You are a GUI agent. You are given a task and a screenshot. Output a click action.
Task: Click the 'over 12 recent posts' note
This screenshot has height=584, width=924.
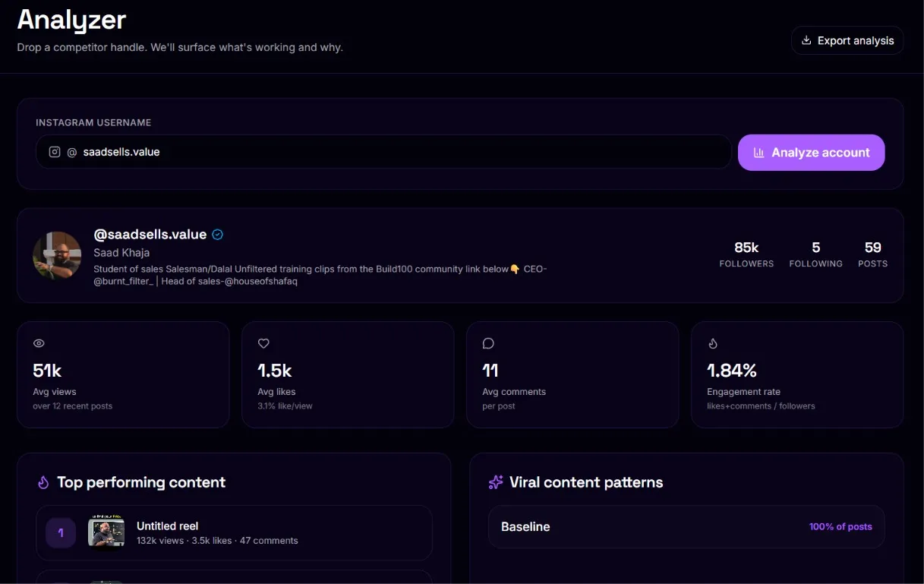72,406
